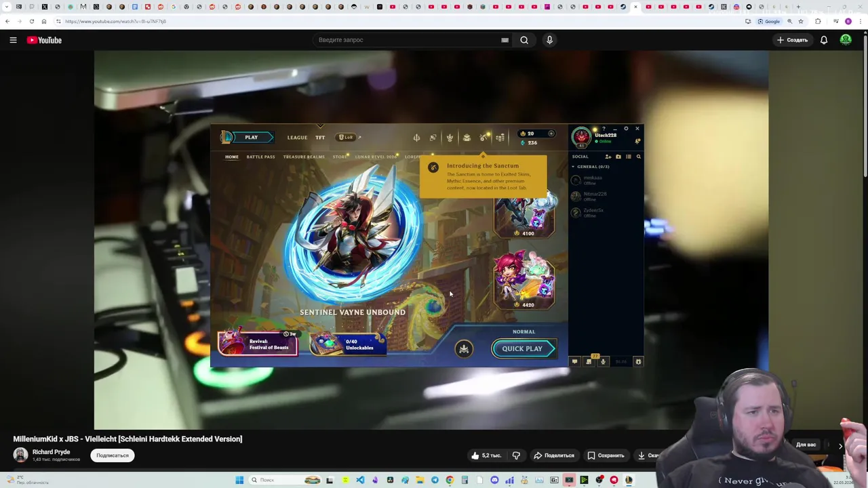Open the Loot hammer icon
This screenshot has width=868, height=488.
click(484, 138)
